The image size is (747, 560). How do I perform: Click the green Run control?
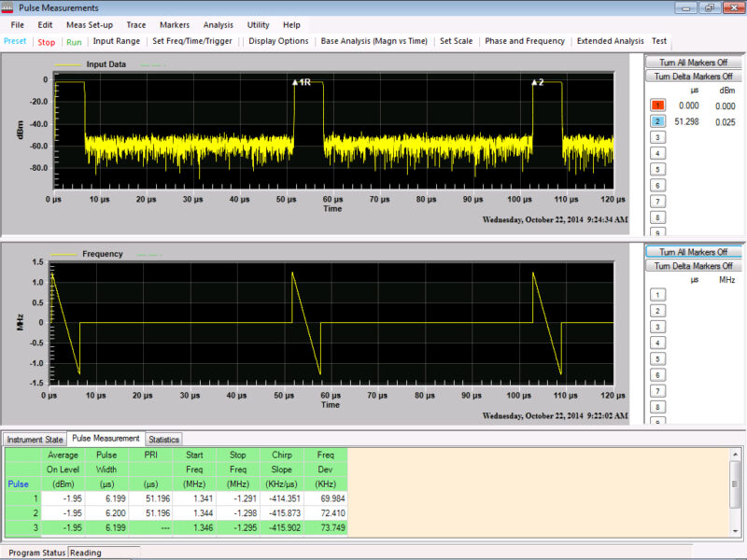(74, 41)
